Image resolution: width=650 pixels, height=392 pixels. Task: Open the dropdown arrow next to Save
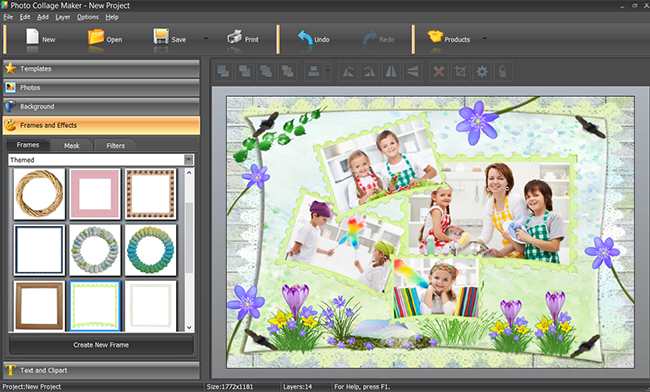[206, 39]
